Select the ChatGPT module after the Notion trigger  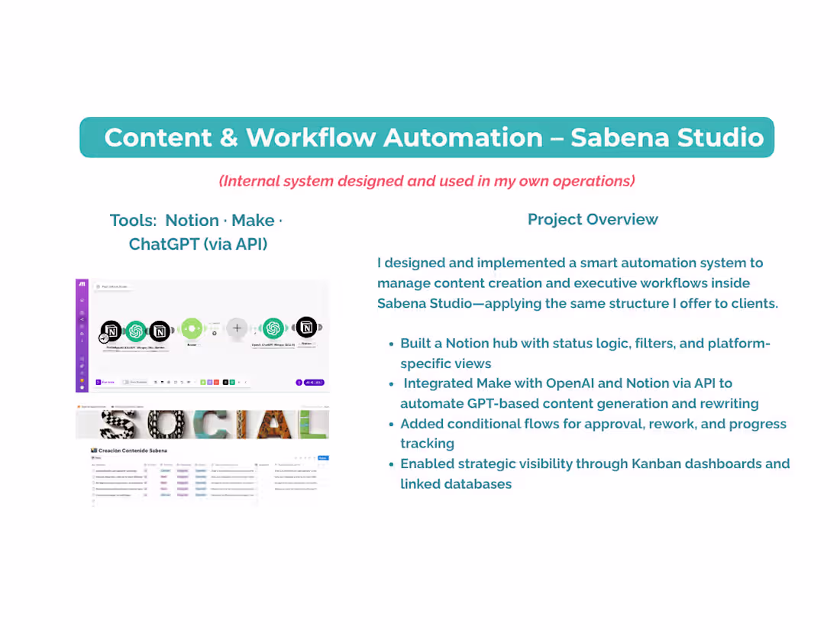137,329
